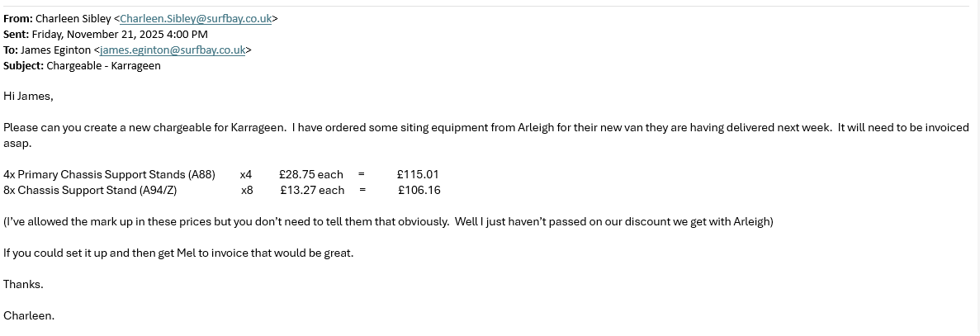Click the sentence about getting Mel to invoice
Image resolution: width=980 pixels, height=336 pixels.
coord(178,253)
